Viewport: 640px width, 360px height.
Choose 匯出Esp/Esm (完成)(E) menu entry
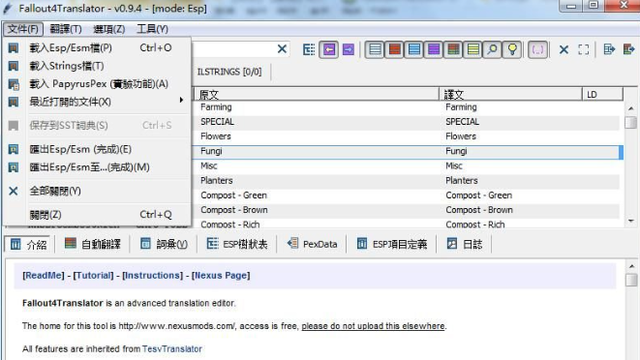[97, 149]
